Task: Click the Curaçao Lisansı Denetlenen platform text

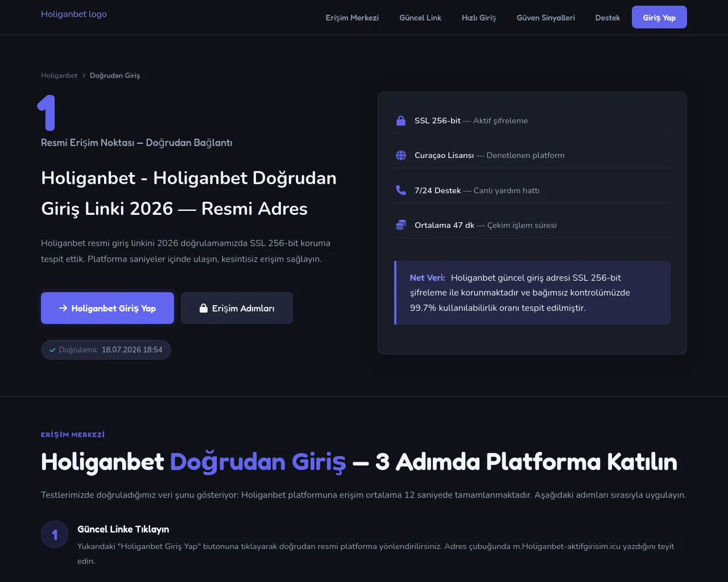Action: 490,155
